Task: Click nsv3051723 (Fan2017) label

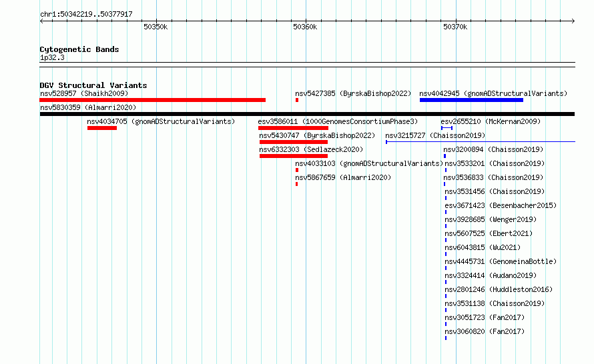Action: pyautogui.click(x=485, y=317)
